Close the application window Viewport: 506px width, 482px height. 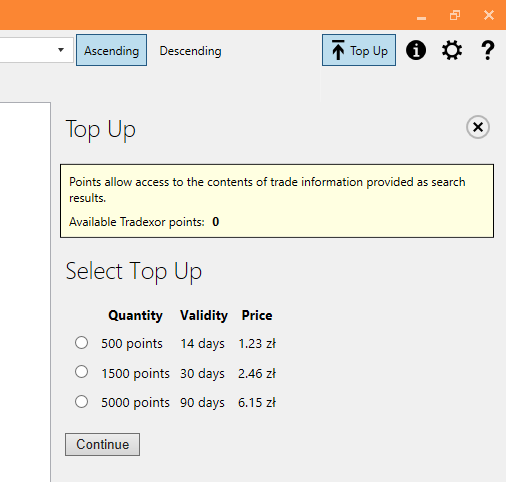(489, 15)
